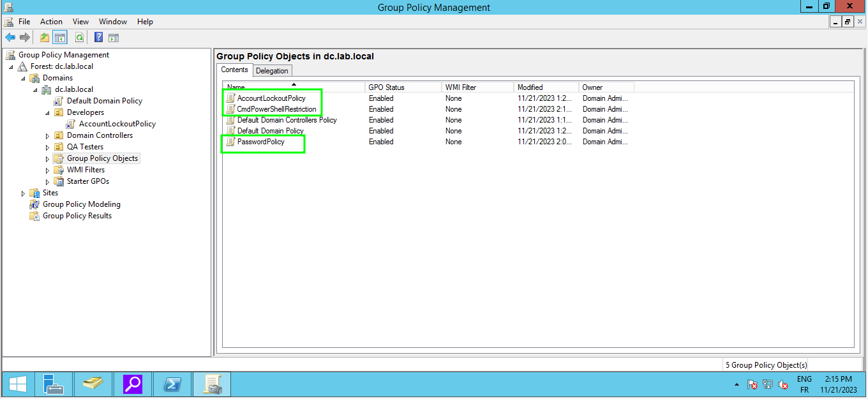Image resolution: width=868 pixels, height=399 pixels.
Task: Expand the Sites tree node
Action: coord(23,193)
